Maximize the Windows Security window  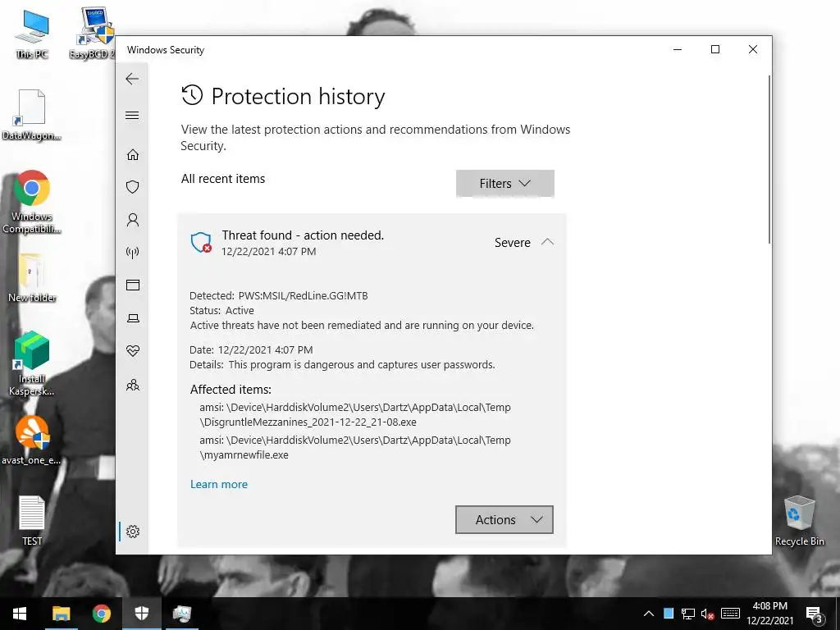tap(715, 49)
